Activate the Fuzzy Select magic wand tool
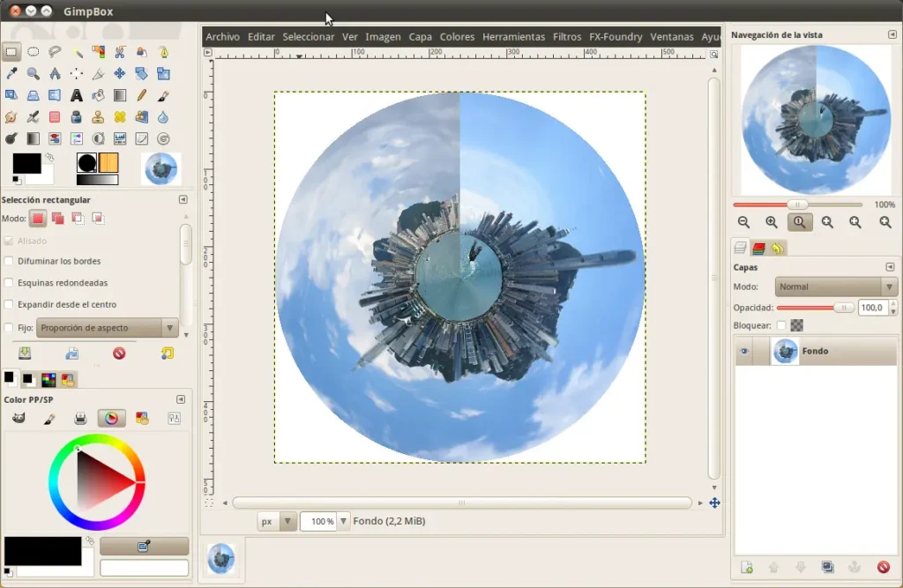This screenshot has height=588, width=903. pyautogui.click(x=77, y=52)
